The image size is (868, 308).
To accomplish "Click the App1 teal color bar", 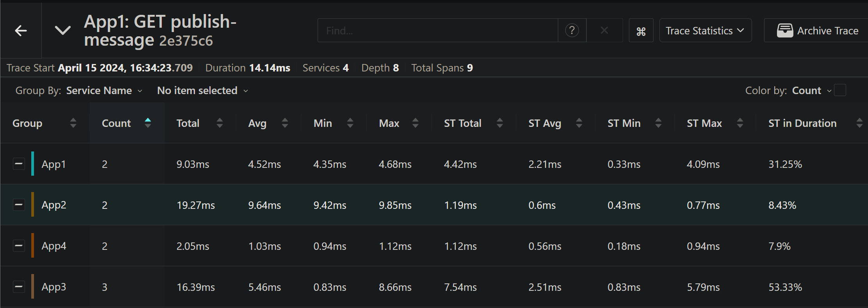I will coord(33,164).
